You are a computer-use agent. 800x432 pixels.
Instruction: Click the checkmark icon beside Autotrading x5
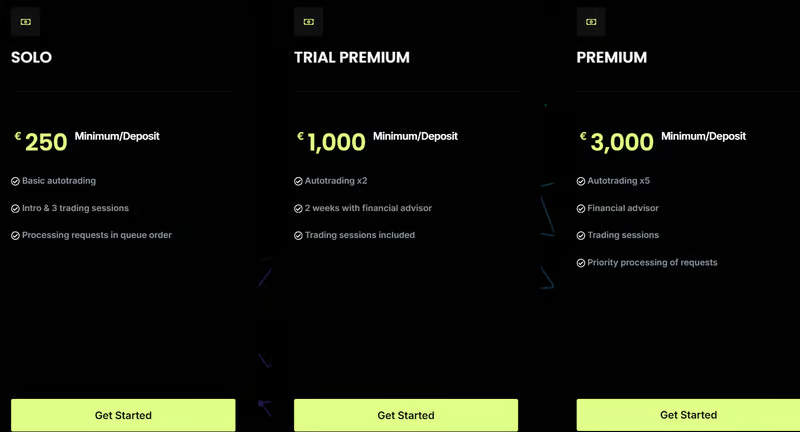point(581,181)
